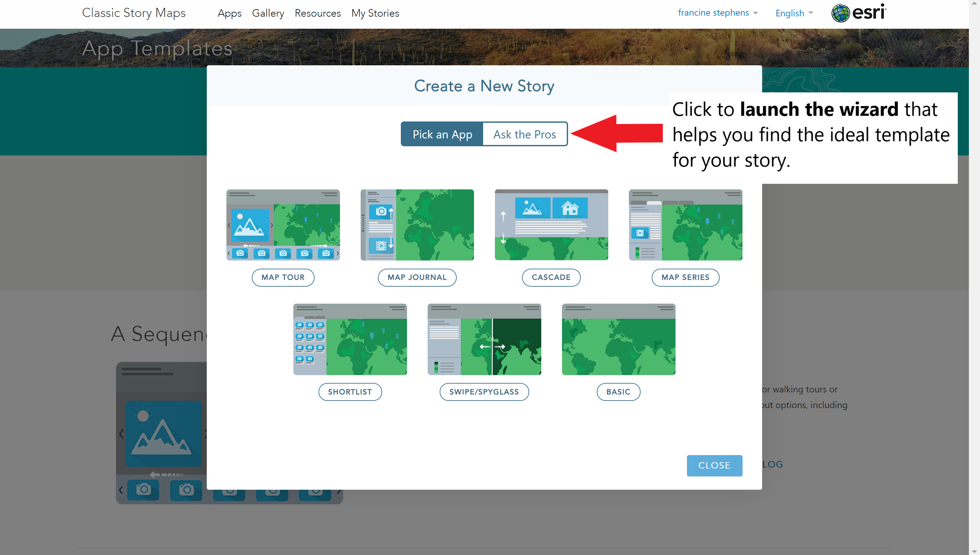The height and width of the screenshot is (555, 980).
Task: Click the Map Tour template icon
Action: (283, 225)
